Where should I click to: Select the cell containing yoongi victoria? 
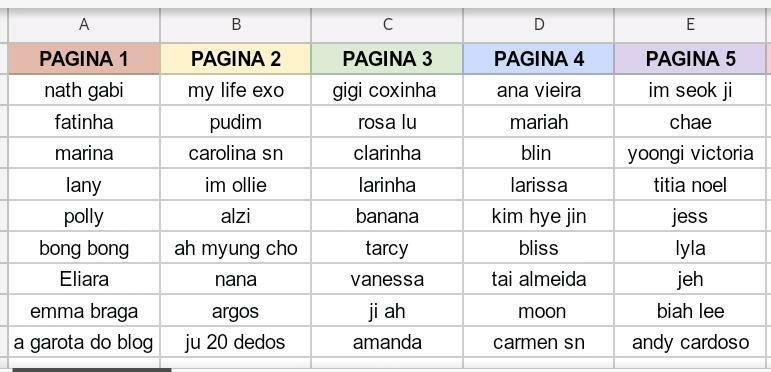point(690,153)
